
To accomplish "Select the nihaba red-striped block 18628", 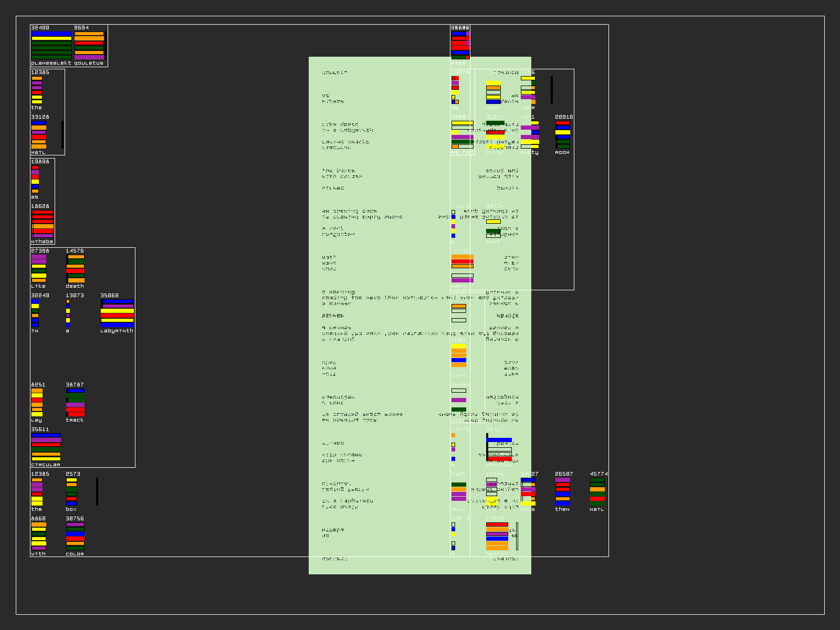I will click(43, 224).
